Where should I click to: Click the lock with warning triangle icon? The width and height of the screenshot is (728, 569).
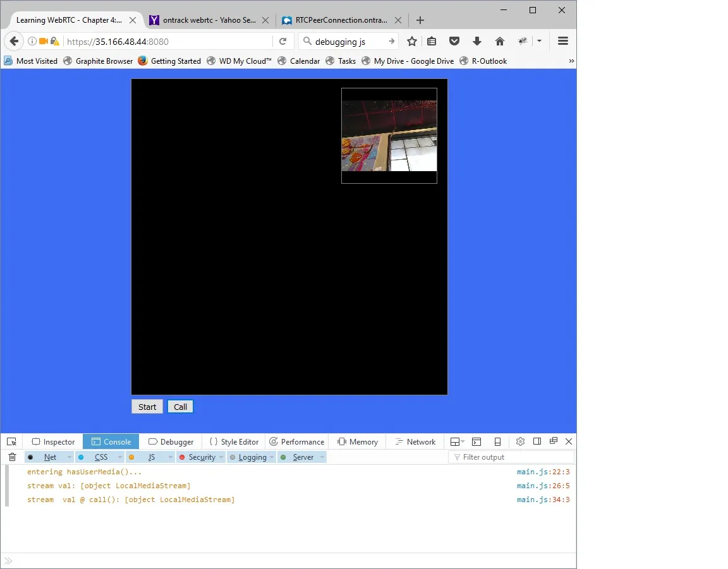55,41
